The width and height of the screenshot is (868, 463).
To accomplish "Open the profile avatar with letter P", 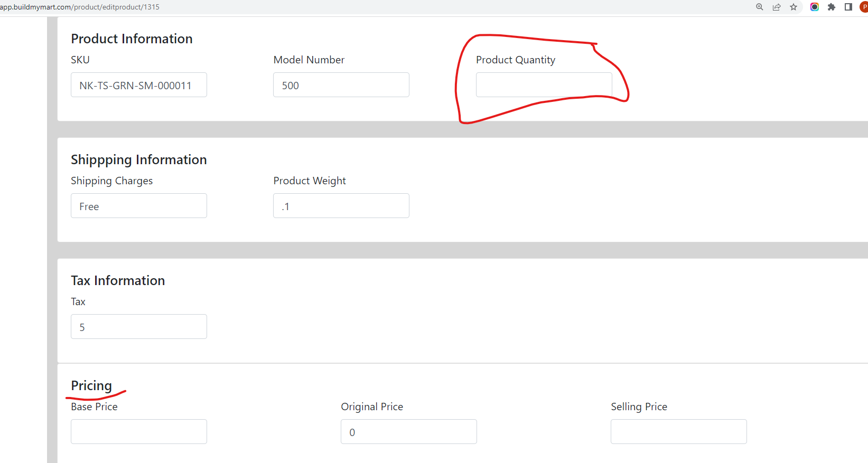I will coord(864,7).
